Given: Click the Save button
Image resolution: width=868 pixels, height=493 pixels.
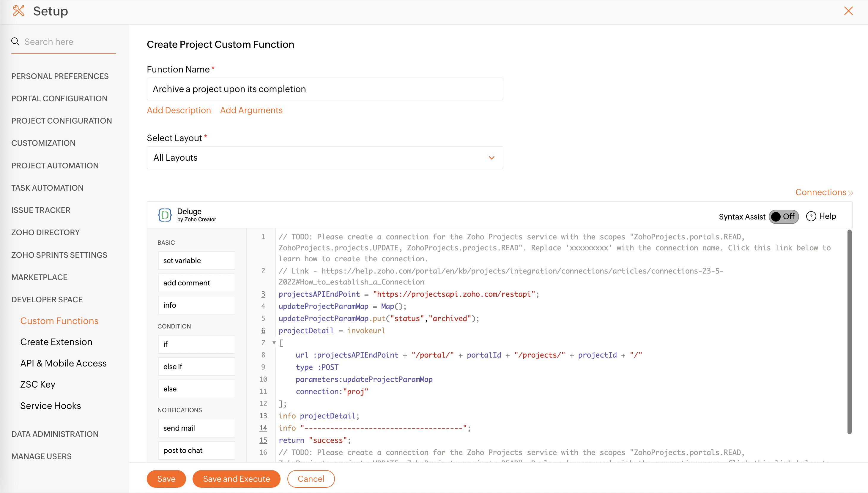Looking at the screenshot, I should click(x=166, y=479).
